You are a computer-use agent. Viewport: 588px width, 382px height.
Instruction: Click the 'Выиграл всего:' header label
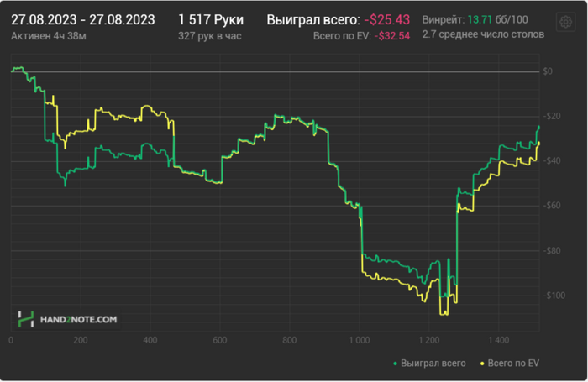point(313,19)
